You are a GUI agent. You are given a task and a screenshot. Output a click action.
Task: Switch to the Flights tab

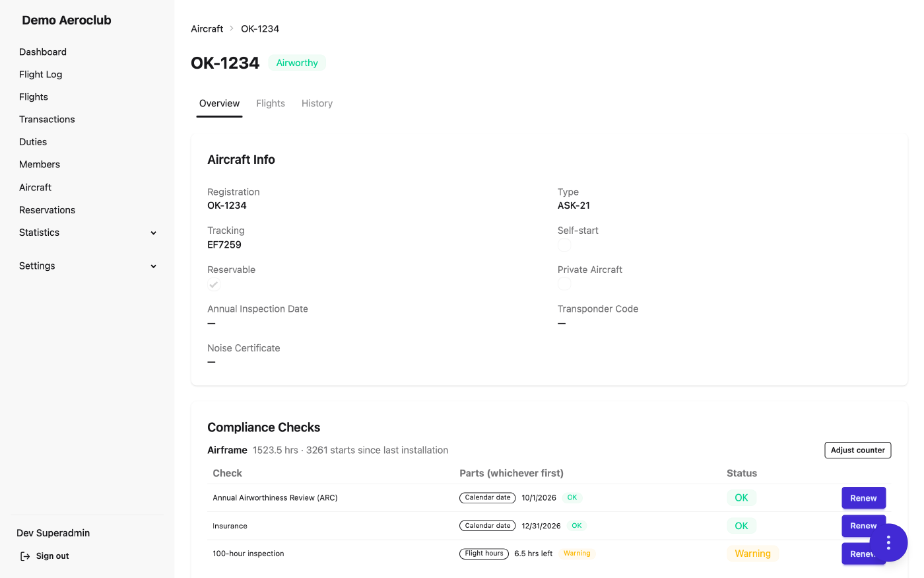[271, 104]
